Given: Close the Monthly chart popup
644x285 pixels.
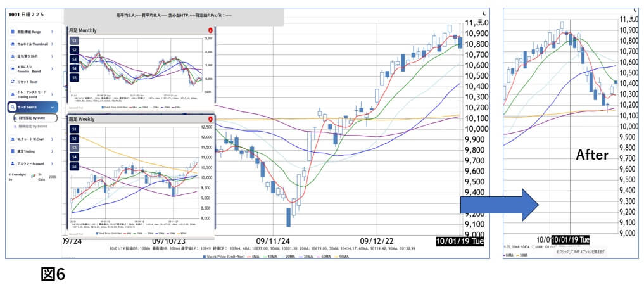Looking at the screenshot, I should 210,30.
